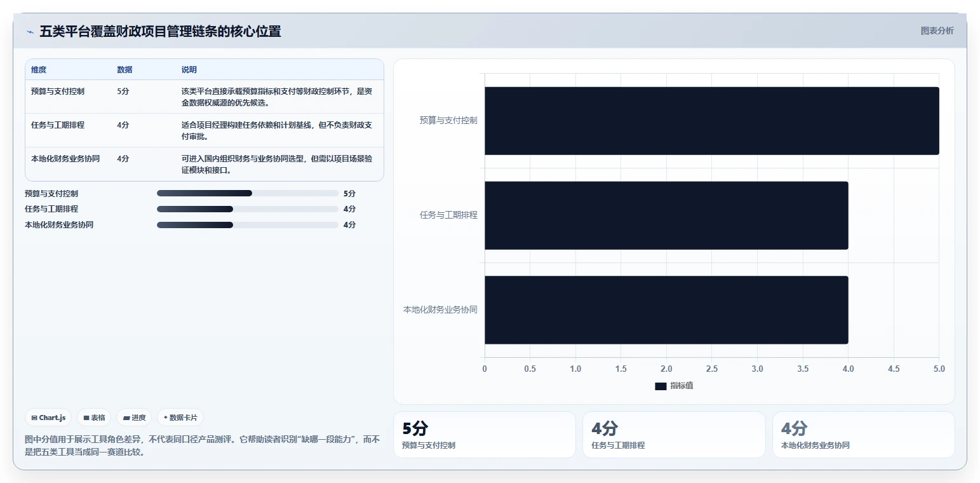Click the lightning icon beside the title
Image resolution: width=980 pixels, height=483 pixels.
pos(30,32)
